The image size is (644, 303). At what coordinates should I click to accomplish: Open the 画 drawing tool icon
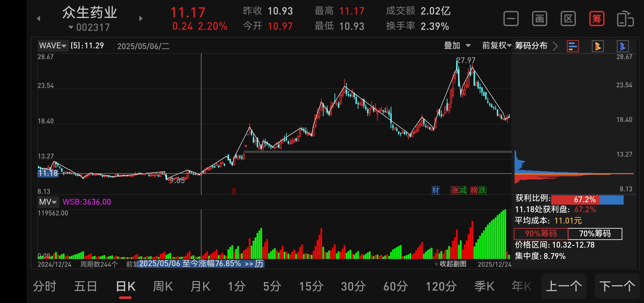[539, 19]
